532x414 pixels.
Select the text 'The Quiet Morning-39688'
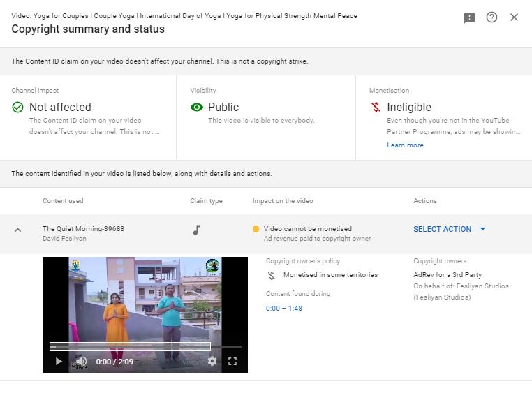click(x=84, y=229)
